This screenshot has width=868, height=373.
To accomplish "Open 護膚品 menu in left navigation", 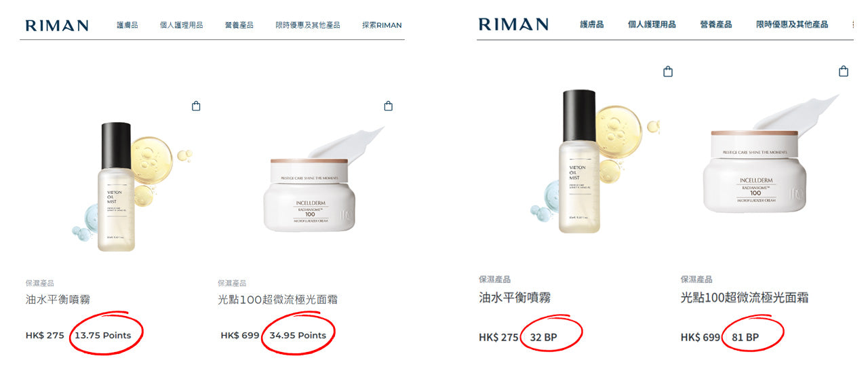I will [127, 25].
